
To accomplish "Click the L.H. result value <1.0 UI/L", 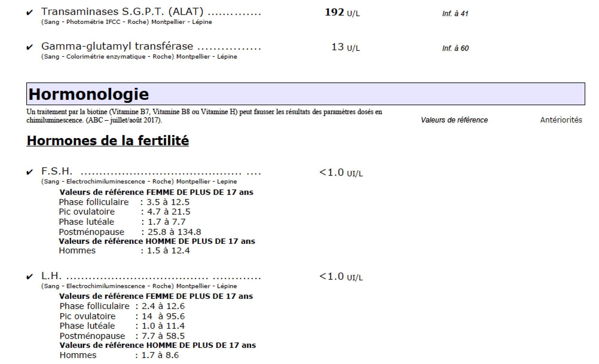I will (341, 277).
